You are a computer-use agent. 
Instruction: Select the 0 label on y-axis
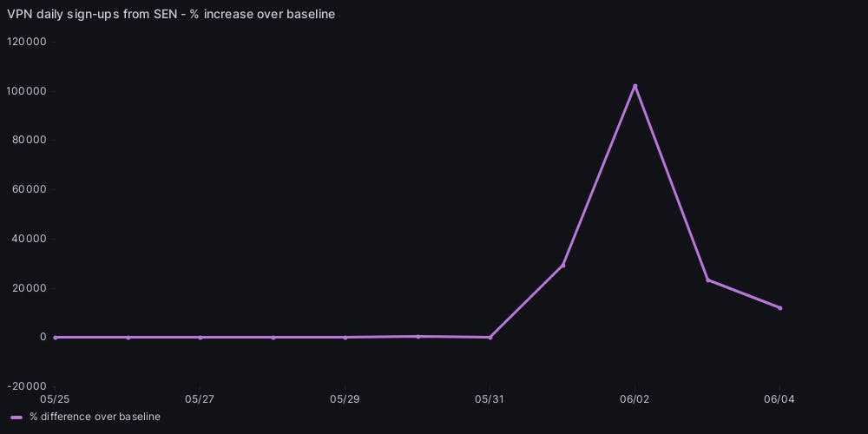(x=42, y=337)
